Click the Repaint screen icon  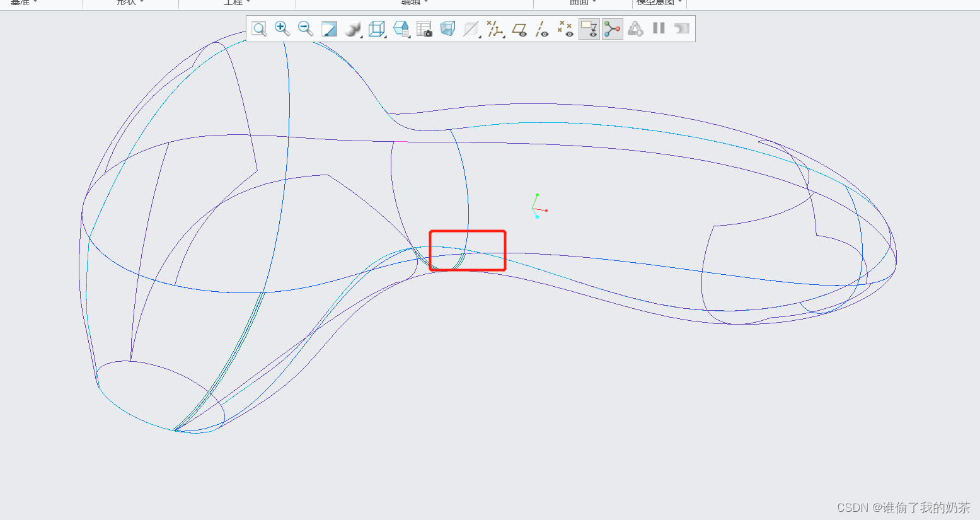(x=329, y=29)
